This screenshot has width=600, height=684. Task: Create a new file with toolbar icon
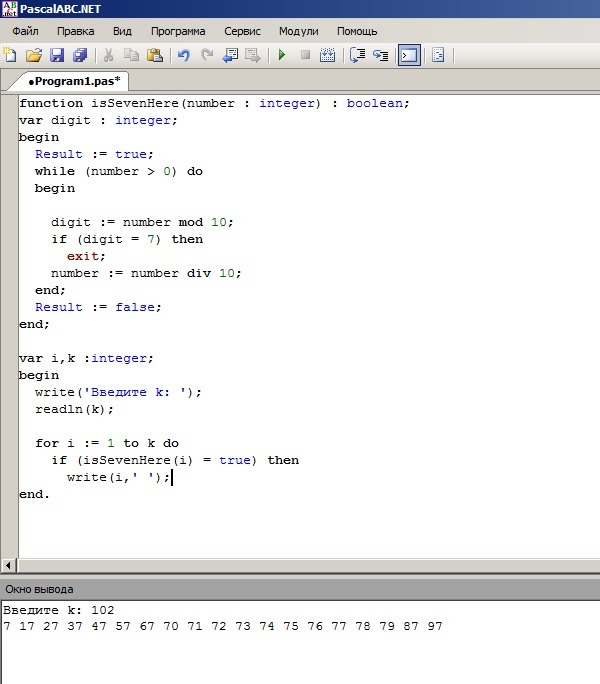(x=10, y=55)
